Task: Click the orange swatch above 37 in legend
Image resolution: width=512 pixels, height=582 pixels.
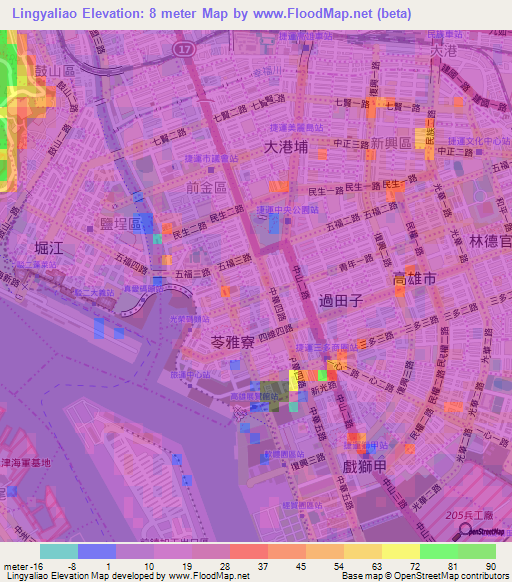Action: click(287, 551)
